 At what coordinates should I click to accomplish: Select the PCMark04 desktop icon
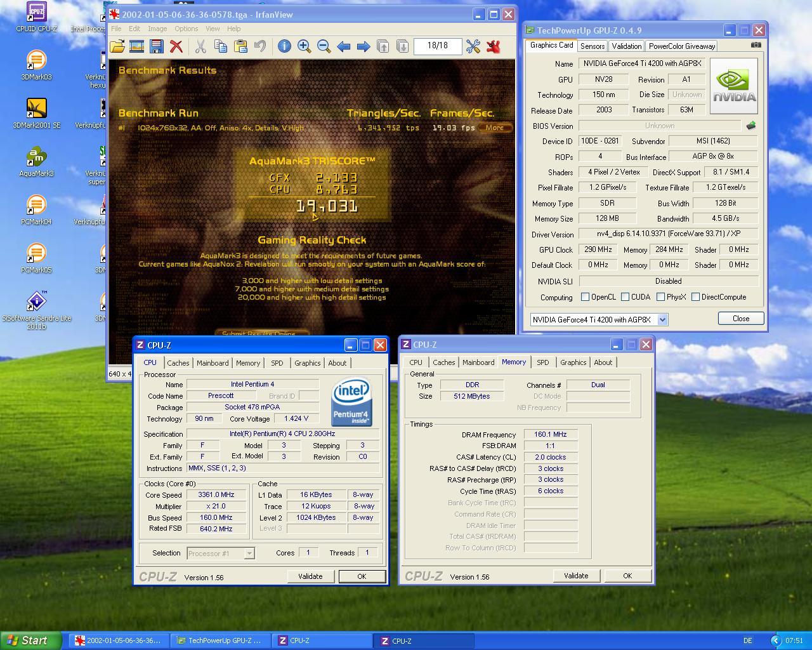coord(36,209)
